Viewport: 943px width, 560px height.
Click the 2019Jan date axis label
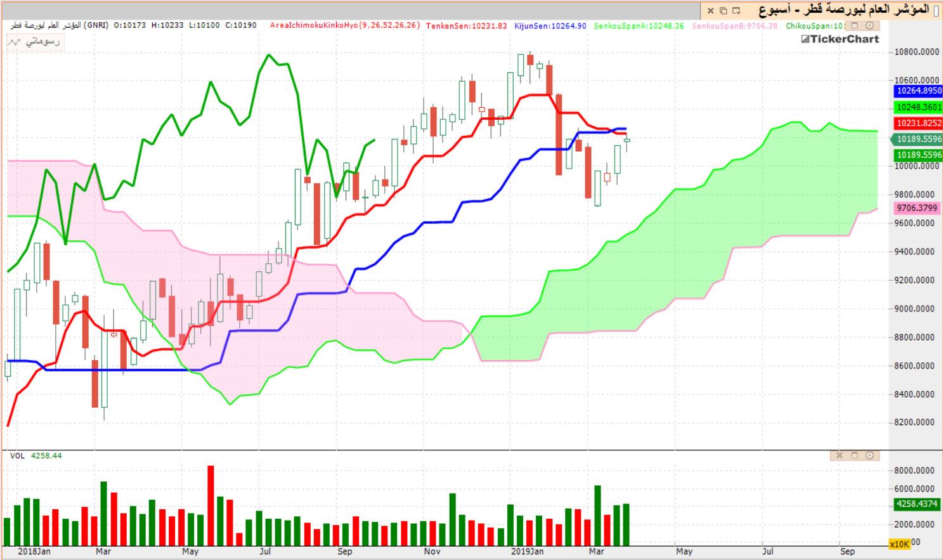tap(527, 551)
